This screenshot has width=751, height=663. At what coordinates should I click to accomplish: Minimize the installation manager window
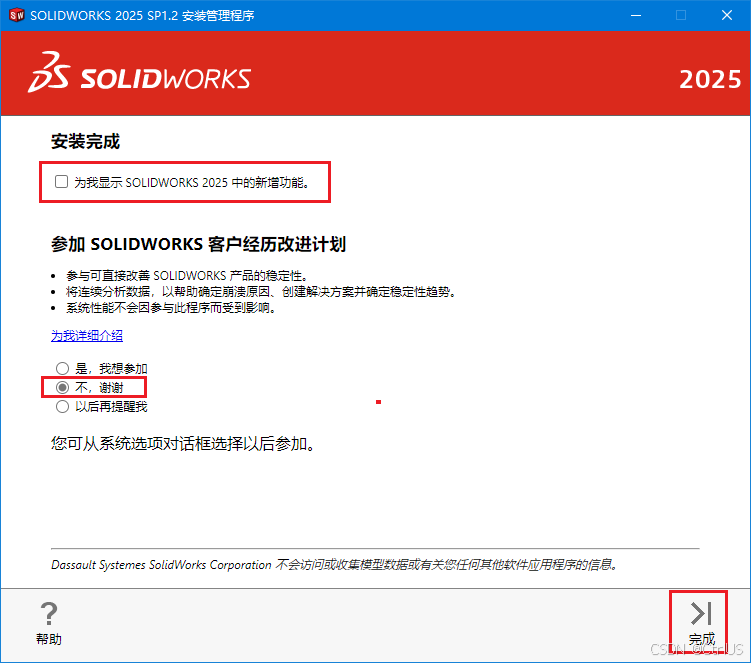click(636, 15)
